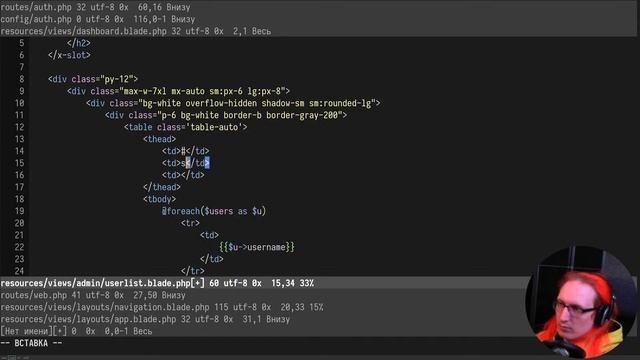Click the @foreach($users as $u) line
The height and width of the screenshot is (360, 640).
pyautogui.click(x=214, y=211)
